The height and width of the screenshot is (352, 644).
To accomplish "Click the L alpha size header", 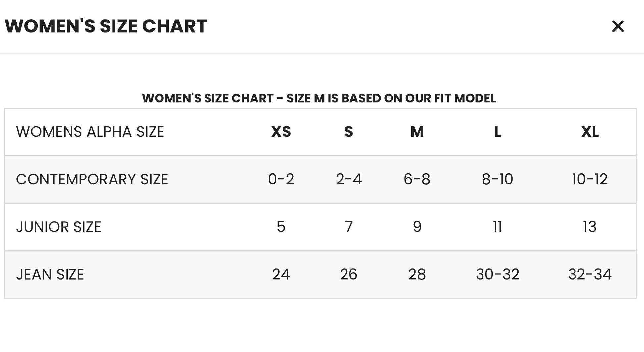I will coord(497,132).
